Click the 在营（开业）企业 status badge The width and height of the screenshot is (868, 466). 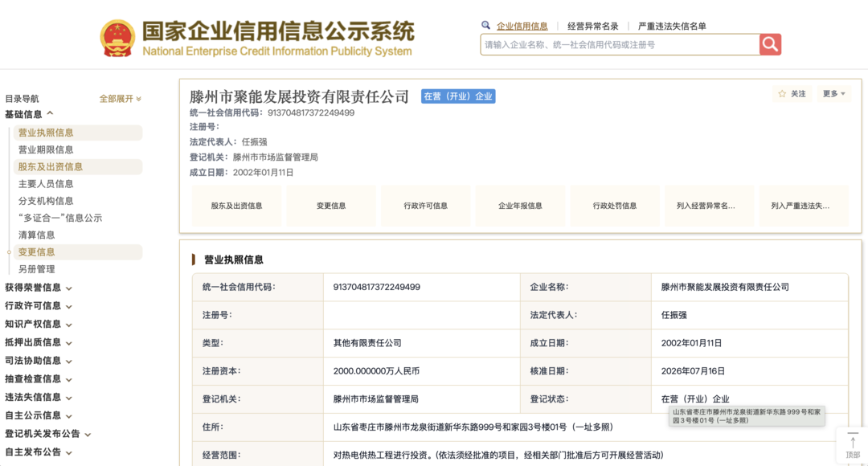(x=458, y=96)
